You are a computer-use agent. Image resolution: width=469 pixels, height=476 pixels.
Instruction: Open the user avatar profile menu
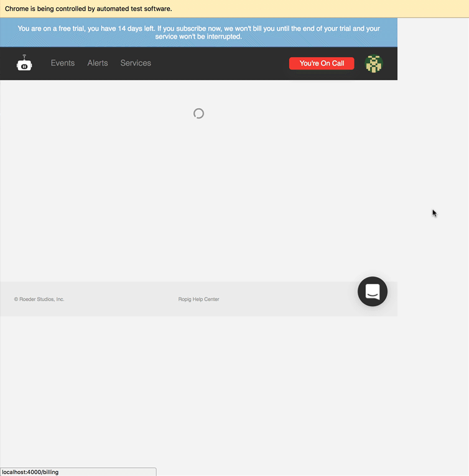coord(374,63)
